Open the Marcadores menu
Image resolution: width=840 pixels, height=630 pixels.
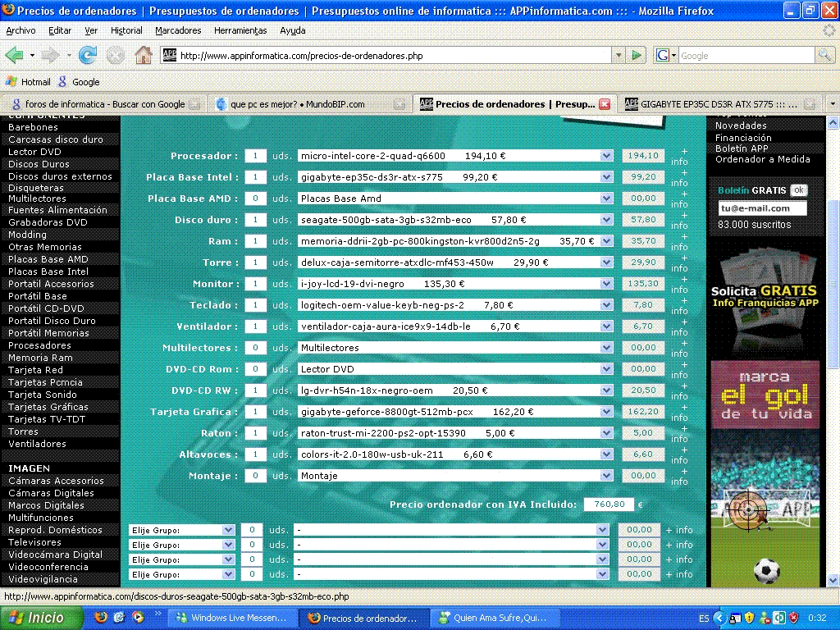(x=178, y=30)
